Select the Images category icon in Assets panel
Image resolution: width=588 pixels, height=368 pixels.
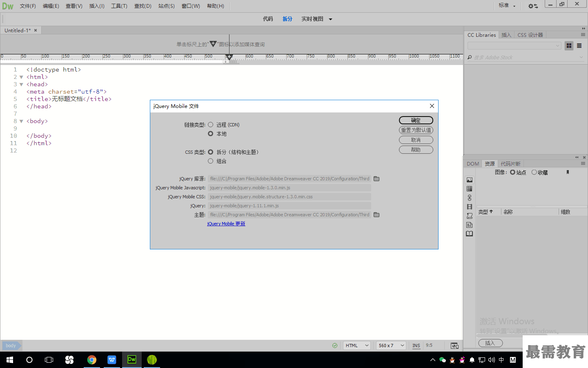coord(470,180)
